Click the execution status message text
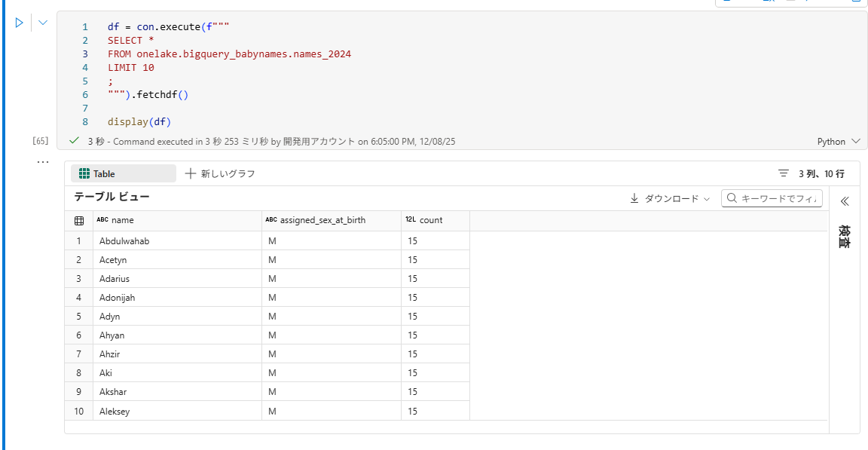Screen dimensions: 868x450 [x=271, y=142]
